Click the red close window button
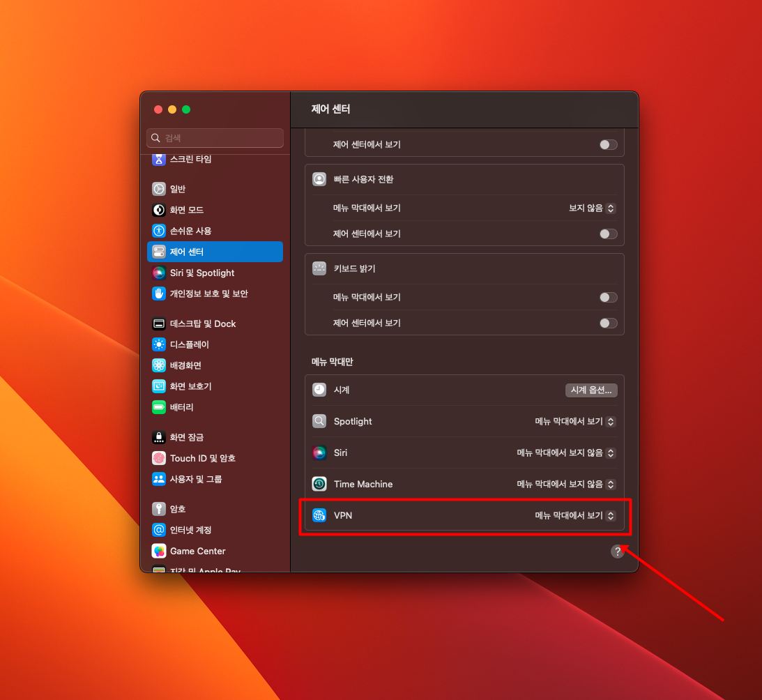This screenshot has width=762, height=700. point(158,109)
